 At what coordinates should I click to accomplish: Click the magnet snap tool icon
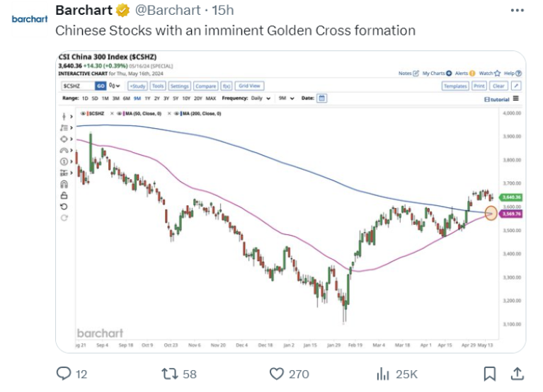pos(64,184)
